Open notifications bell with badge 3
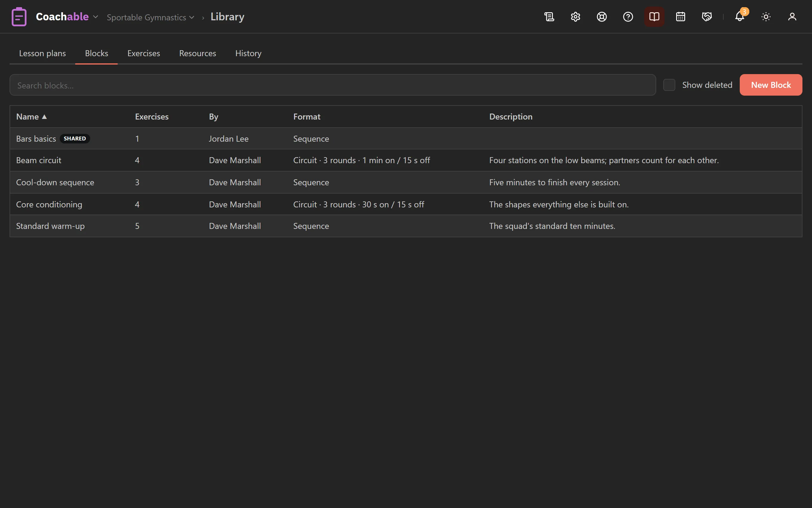This screenshot has width=812, height=508. (x=739, y=16)
